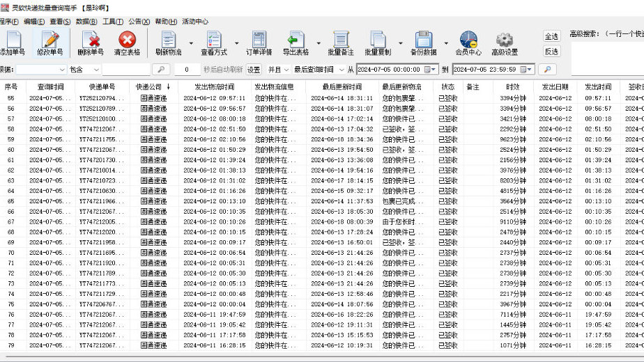Click the 全选 select all button

(x=551, y=36)
